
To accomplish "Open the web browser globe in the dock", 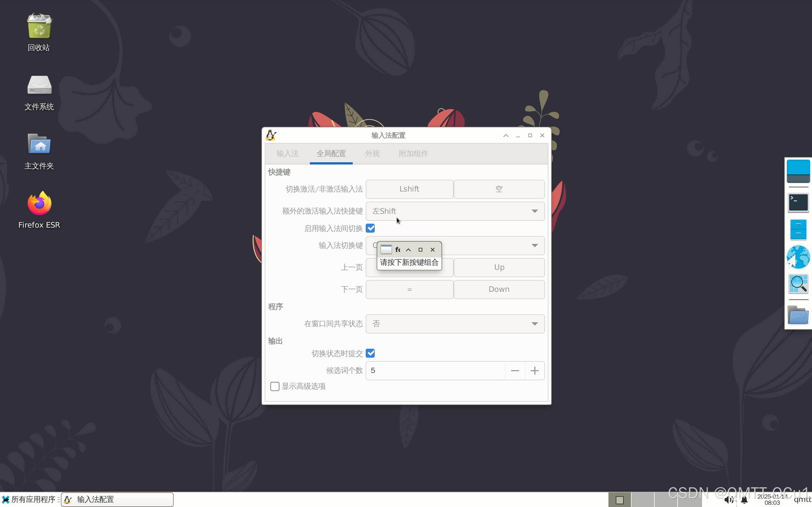I will [x=798, y=257].
